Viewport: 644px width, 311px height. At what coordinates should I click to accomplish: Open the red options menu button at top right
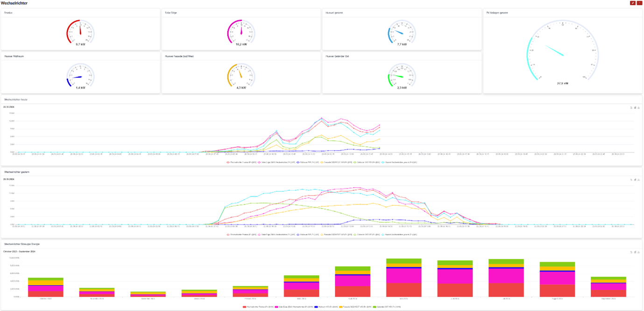tap(639, 3)
